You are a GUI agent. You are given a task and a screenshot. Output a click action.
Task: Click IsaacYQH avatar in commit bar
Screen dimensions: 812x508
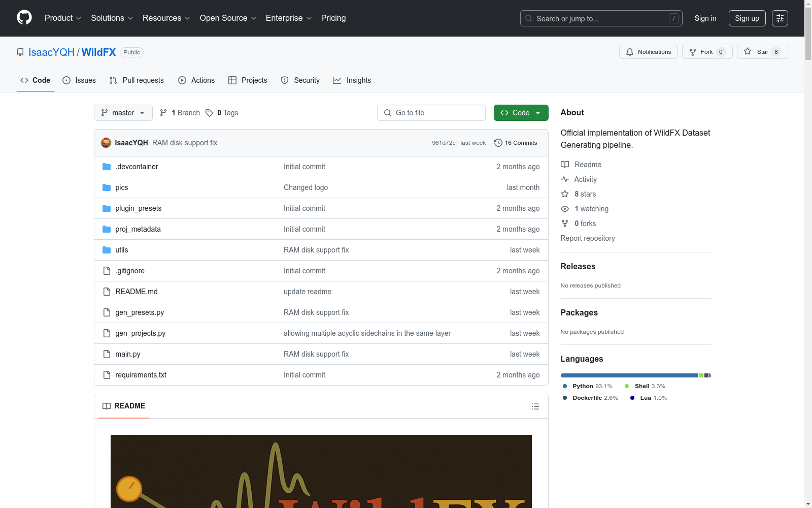pyautogui.click(x=106, y=143)
